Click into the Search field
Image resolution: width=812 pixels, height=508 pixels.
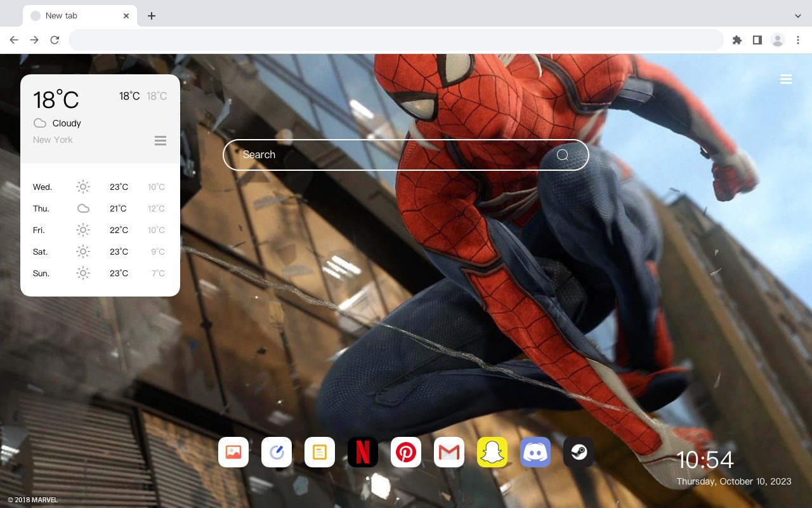pyautogui.click(x=406, y=155)
